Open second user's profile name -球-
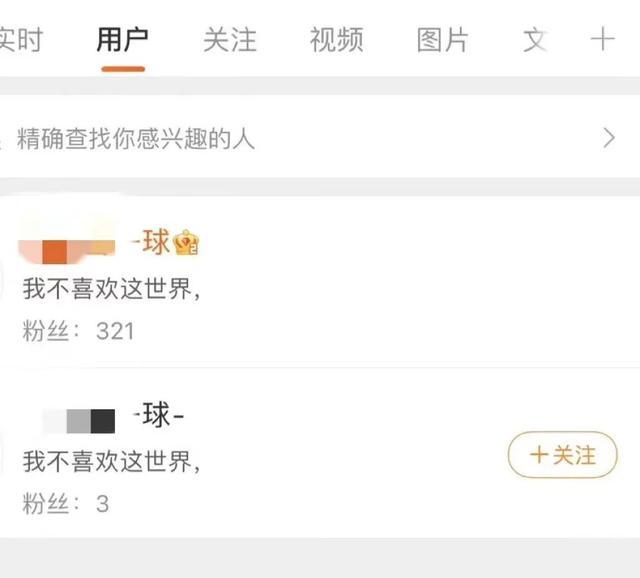 pyautogui.click(x=158, y=415)
